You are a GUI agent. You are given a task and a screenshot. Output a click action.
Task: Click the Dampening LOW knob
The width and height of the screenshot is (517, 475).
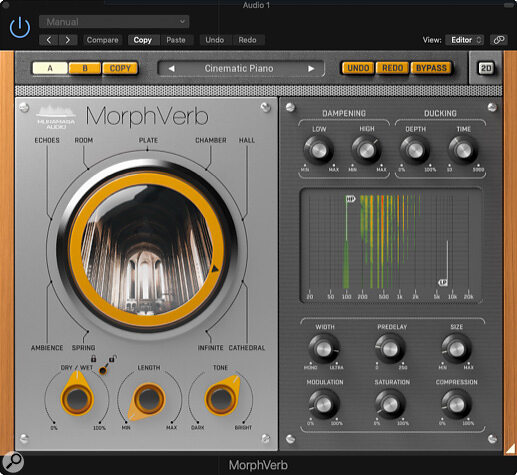pyautogui.click(x=319, y=150)
